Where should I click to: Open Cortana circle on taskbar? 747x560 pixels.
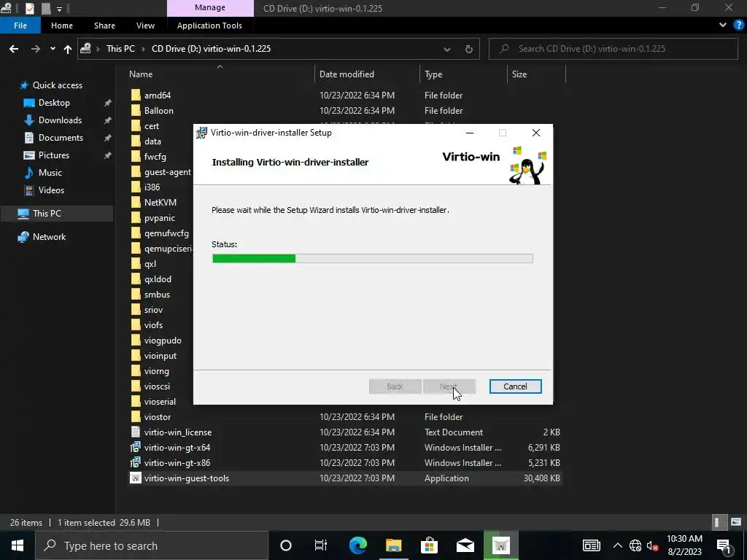[286, 545]
